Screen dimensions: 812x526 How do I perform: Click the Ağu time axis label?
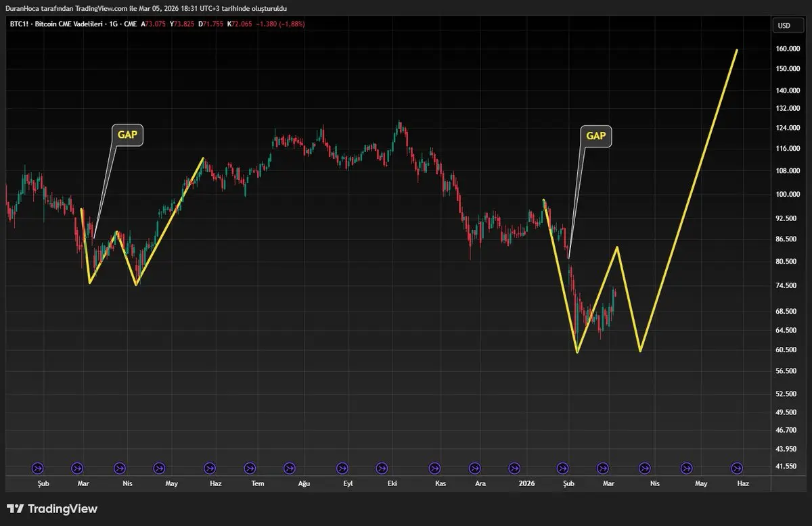[x=304, y=483]
